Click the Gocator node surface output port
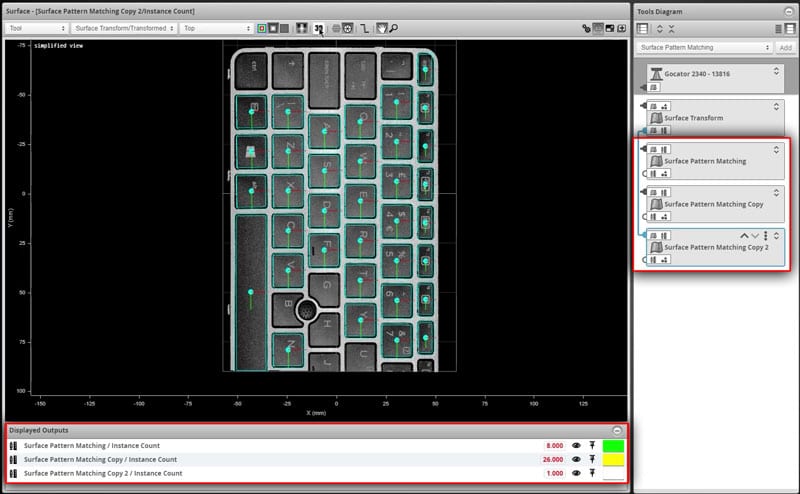Screen dimensions: 800x494 (x=654, y=87)
